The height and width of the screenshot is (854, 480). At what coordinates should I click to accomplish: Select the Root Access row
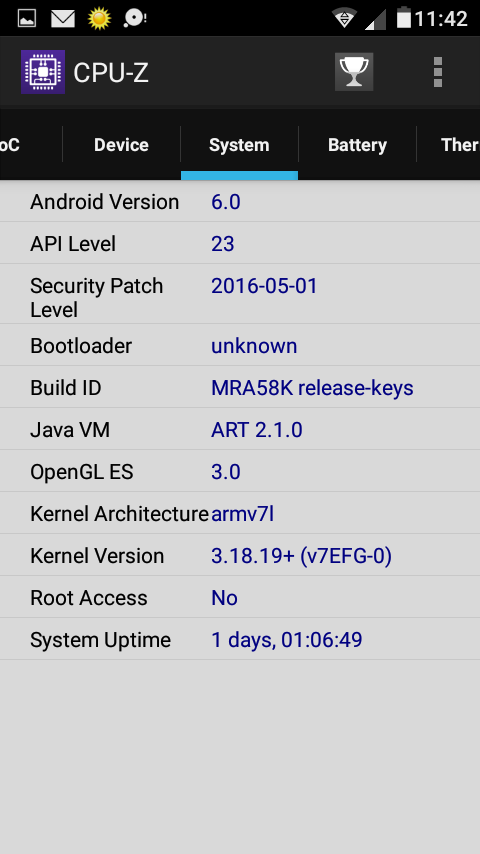240,598
